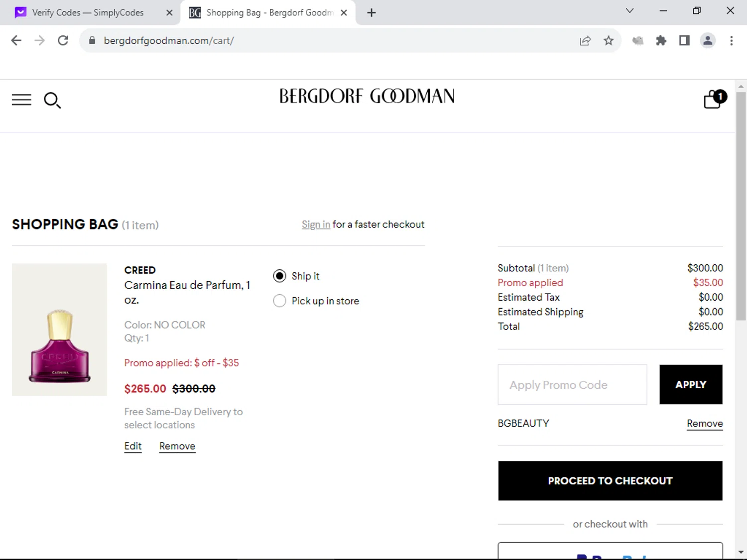Select the Ship it option
Viewport: 747px width, 560px height.
(x=279, y=276)
